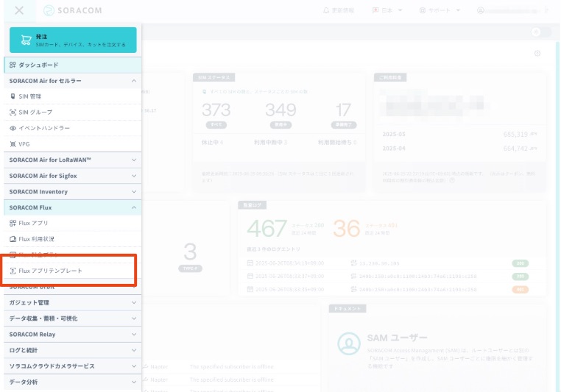Image resolution: width=561 pixels, height=392 pixels.
Task: Collapse SORACOM Air for セルラー section
Action: (x=73, y=81)
